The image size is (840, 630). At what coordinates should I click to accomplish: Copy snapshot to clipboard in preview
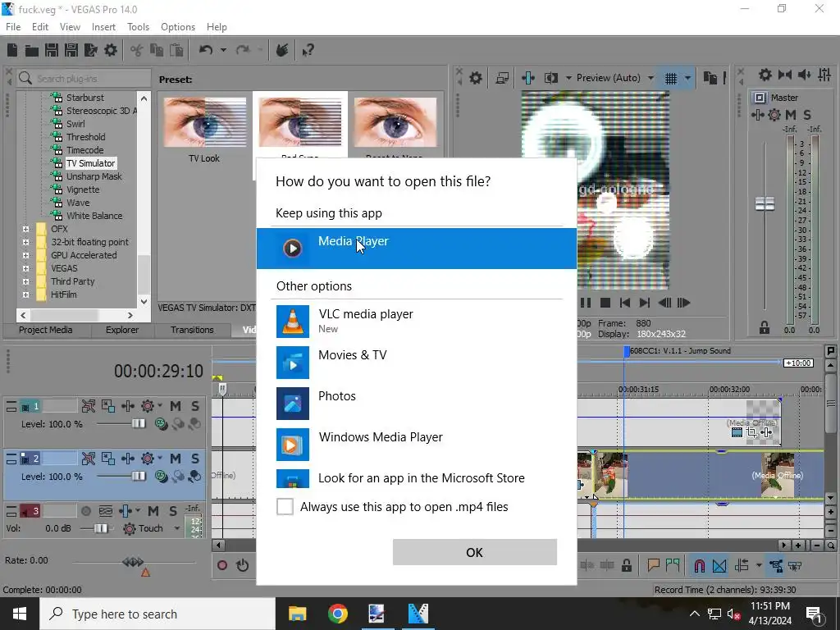coord(710,78)
